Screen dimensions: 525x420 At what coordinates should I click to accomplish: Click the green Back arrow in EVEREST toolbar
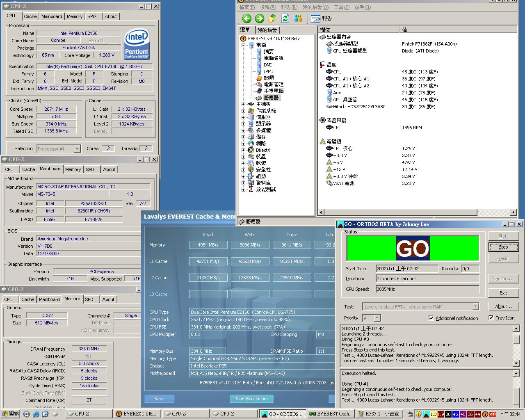[x=247, y=18]
